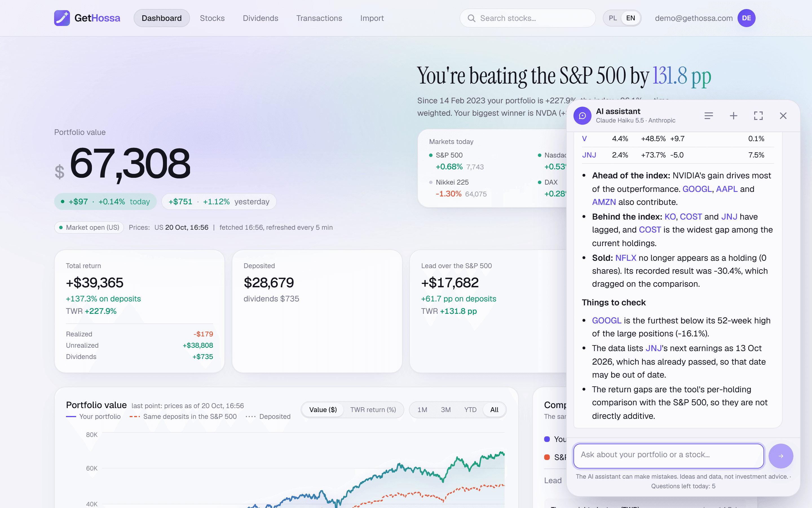Screen dimensions: 812x508
Task: Switch language to PL
Action: click(x=613, y=18)
